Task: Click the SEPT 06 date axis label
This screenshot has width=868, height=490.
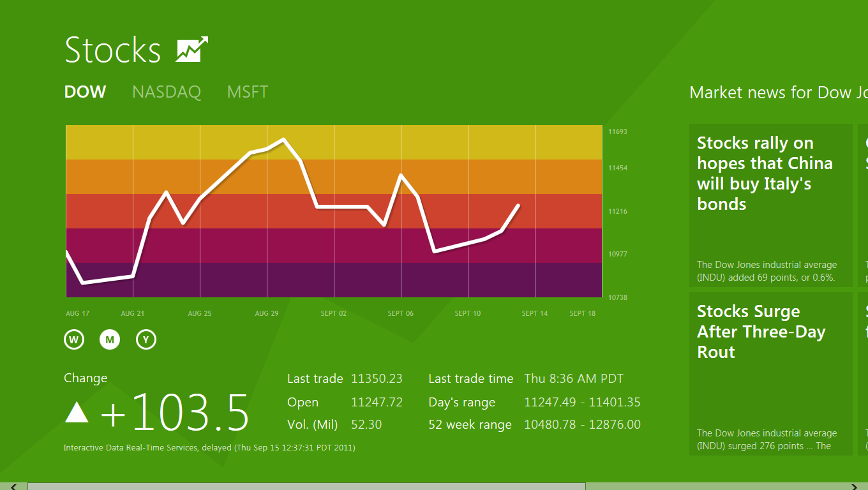Action: (401, 313)
